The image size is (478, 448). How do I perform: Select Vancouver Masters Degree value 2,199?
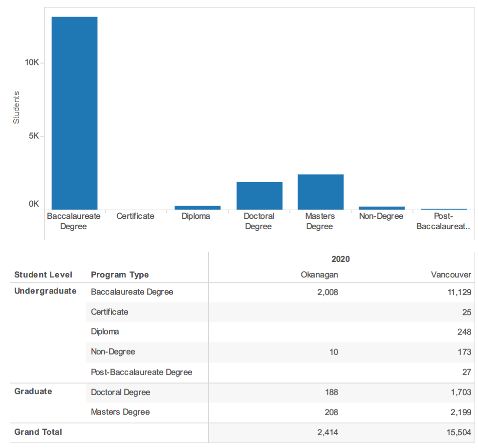461,412
